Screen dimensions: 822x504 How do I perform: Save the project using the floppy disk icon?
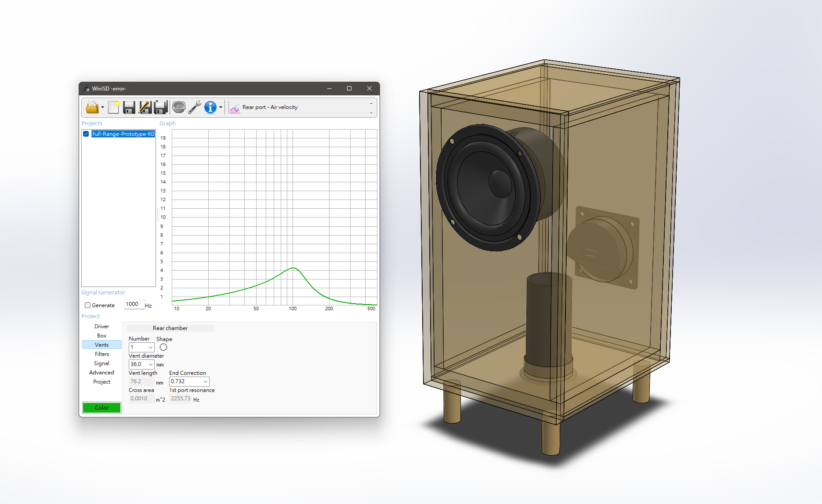click(129, 107)
